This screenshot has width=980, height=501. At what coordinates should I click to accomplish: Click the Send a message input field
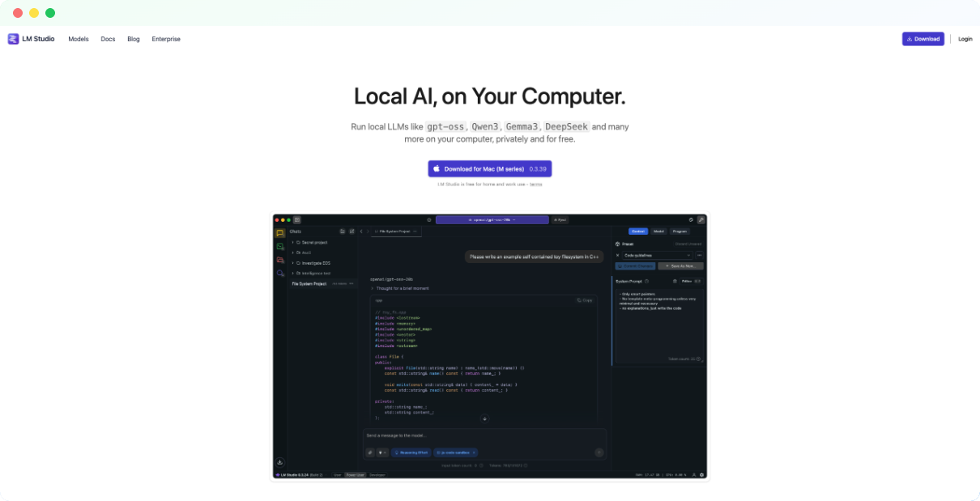pos(484,435)
